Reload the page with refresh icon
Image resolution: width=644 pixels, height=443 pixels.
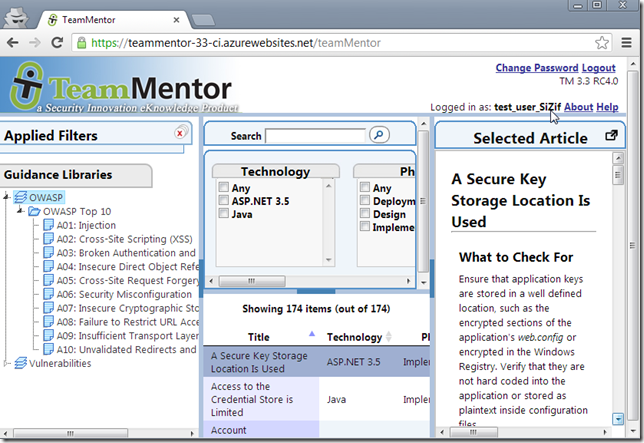57,43
